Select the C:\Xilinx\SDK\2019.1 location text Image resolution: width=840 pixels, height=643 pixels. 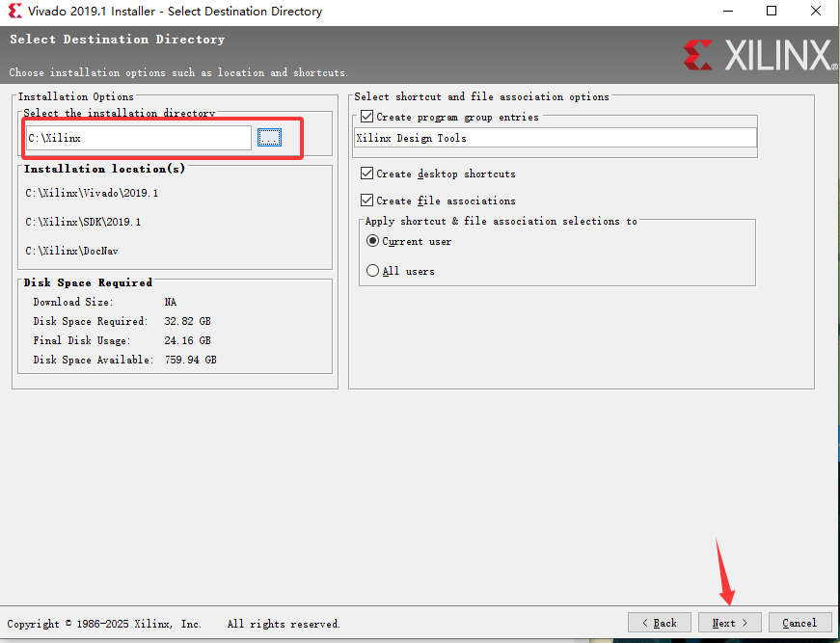83,222
